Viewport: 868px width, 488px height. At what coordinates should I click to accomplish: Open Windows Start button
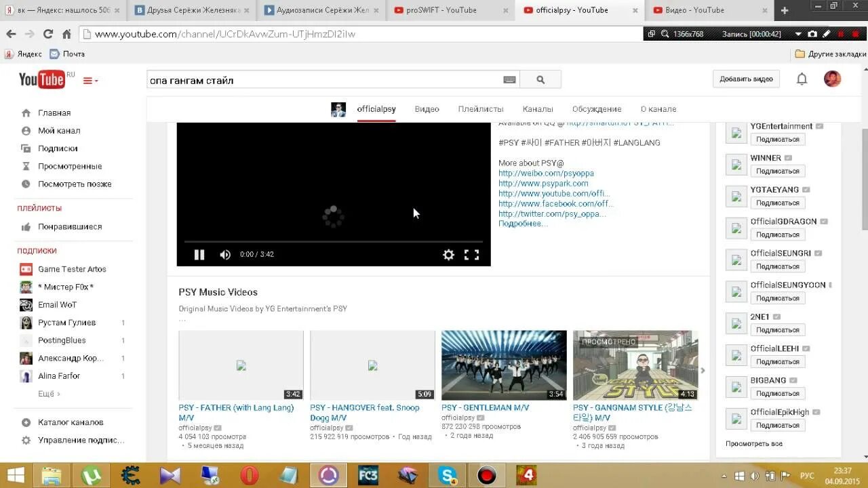point(16,476)
